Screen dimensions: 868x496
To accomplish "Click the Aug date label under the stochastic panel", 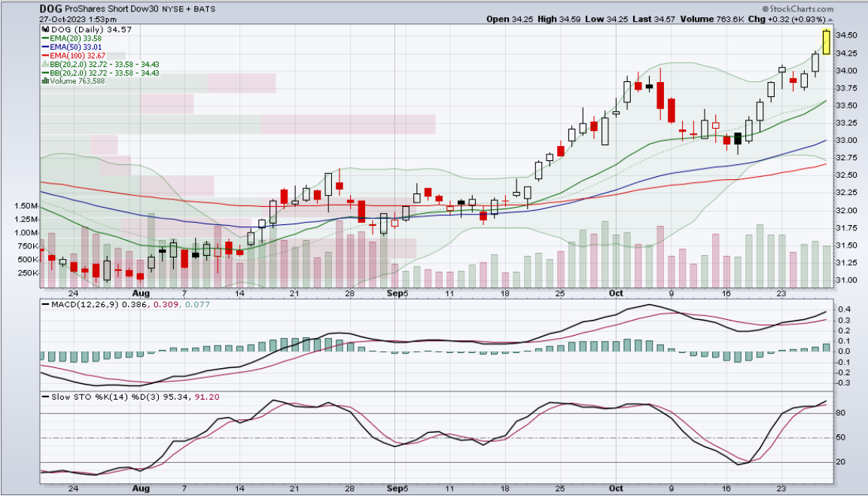I will [142, 488].
